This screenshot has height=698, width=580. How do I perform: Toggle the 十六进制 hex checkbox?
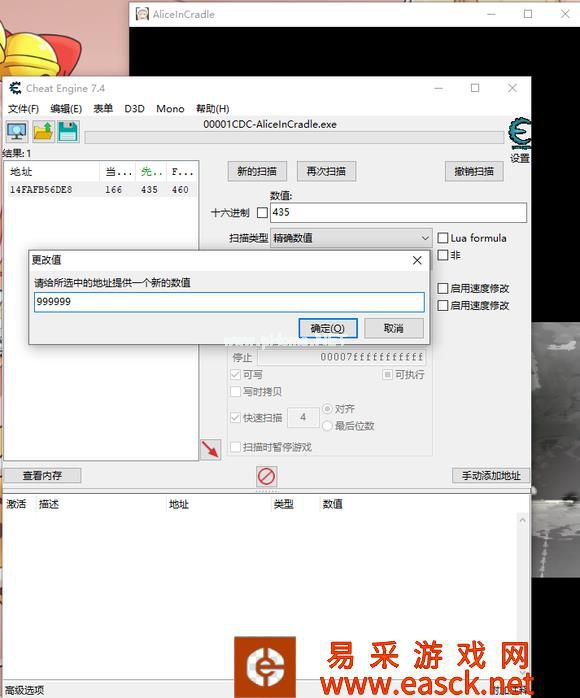tap(263, 213)
